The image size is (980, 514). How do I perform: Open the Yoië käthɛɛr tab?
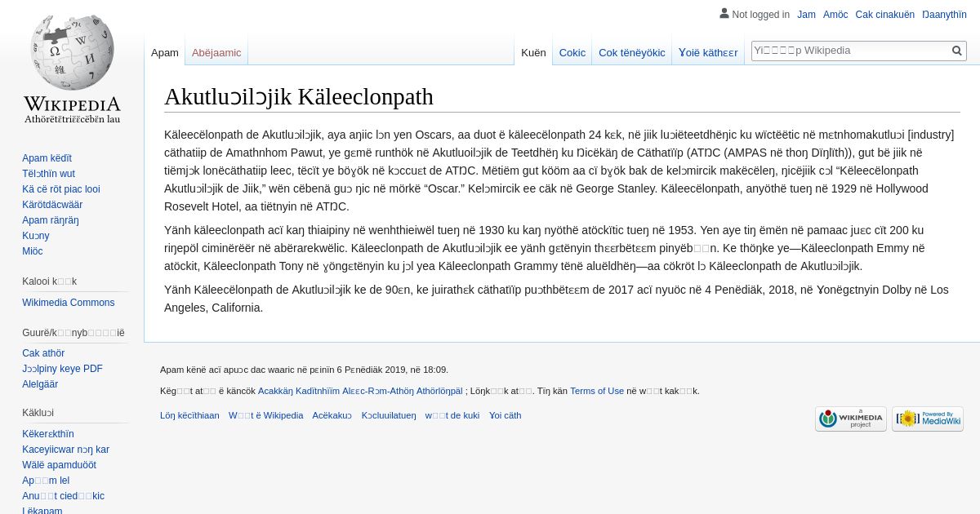click(708, 52)
